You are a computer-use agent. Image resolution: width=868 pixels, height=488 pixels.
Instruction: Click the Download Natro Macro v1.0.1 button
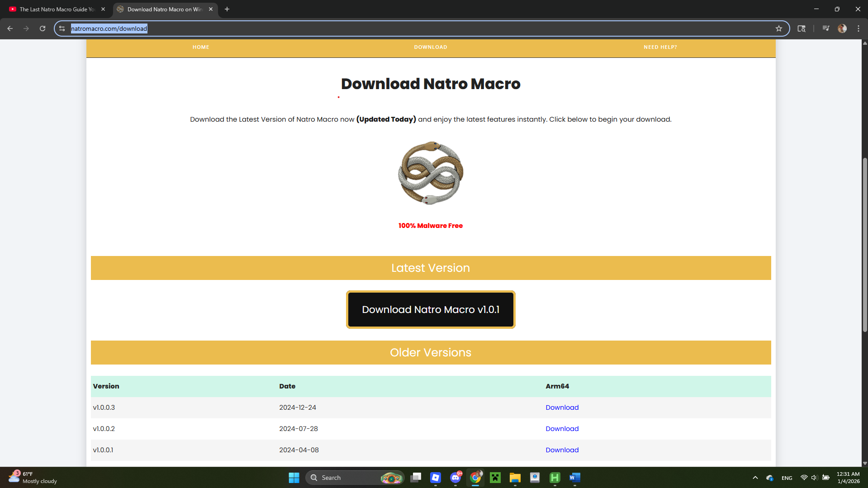(431, 309)
